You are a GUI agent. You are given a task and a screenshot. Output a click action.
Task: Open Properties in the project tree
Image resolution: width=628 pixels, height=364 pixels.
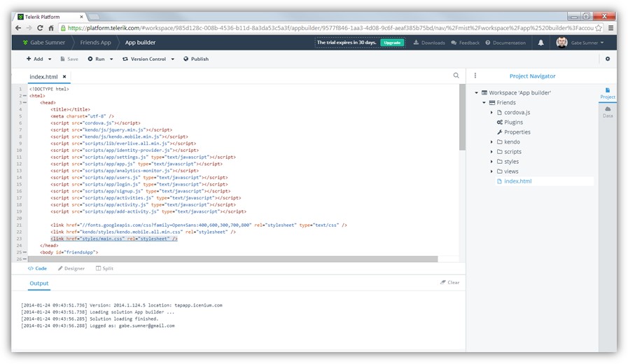pos(517,132)
